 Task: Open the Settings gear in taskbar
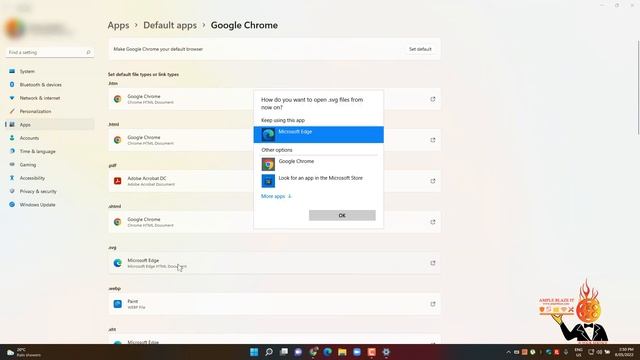coord(386,352)
